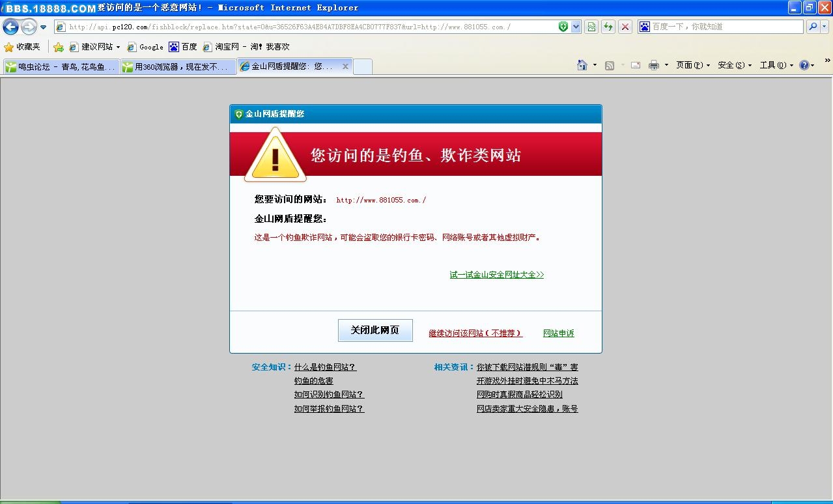This screenshot has width=833, height=504.
Task: Expand the address bar dropdown
Action: point(576,27)
